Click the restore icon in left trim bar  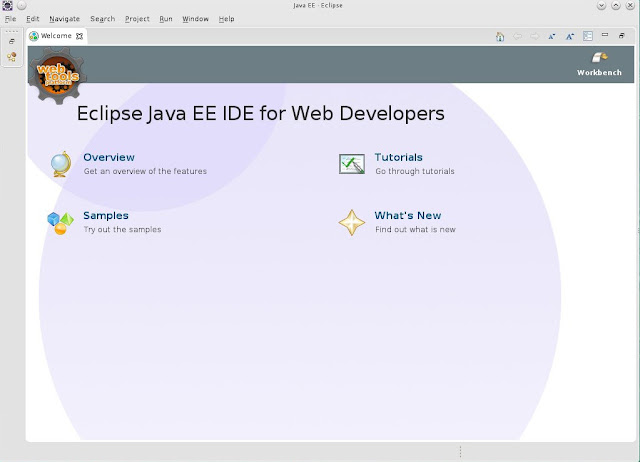pyautogui.click(x=12, y=41)
